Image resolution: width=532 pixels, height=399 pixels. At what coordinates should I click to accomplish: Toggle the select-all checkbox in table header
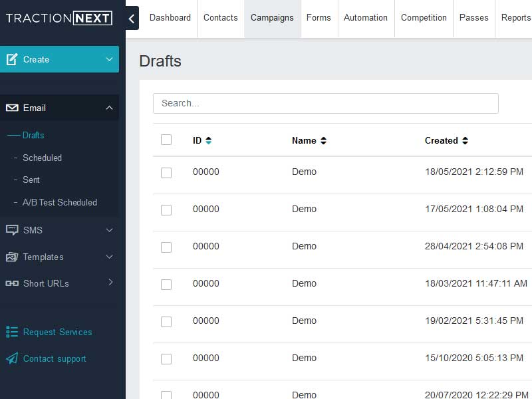coord(166,140)
